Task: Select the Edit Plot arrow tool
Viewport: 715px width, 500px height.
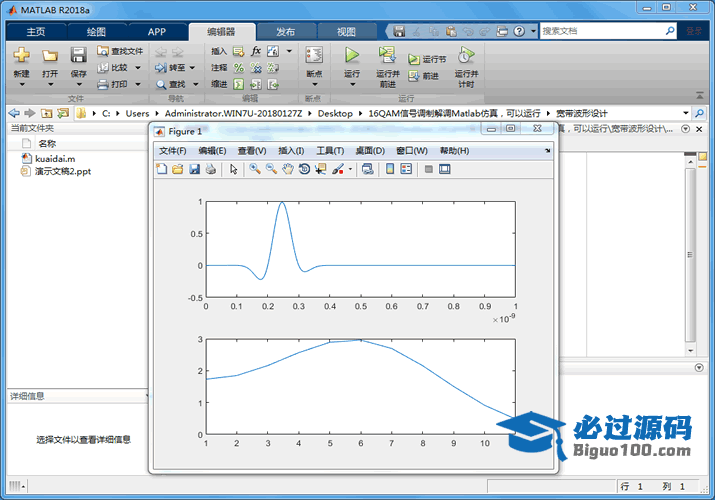Action: point(233,169)
